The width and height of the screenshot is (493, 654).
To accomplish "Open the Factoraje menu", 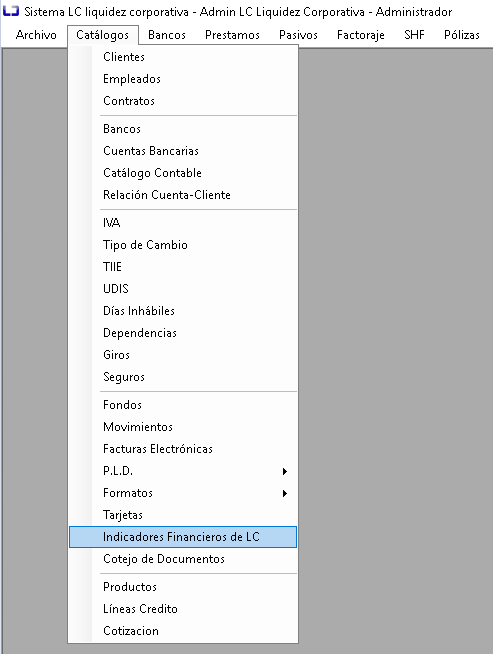I will pos(360,35).
